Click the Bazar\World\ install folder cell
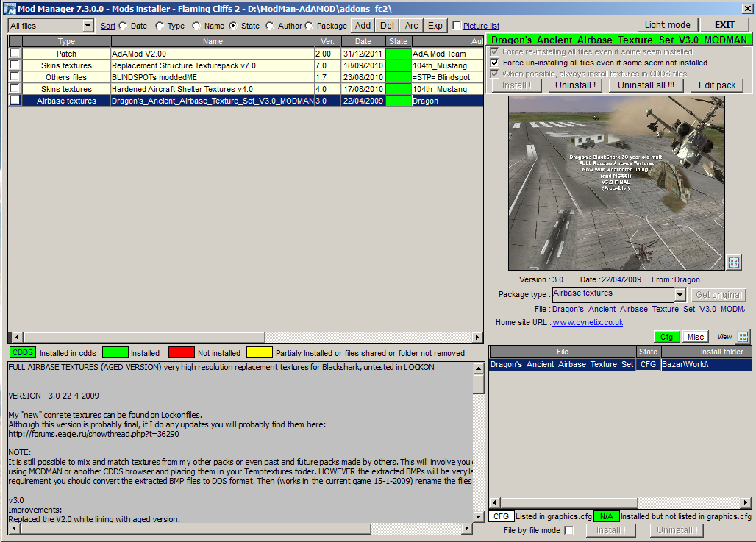The image size is (756, 542). point(706,365)
